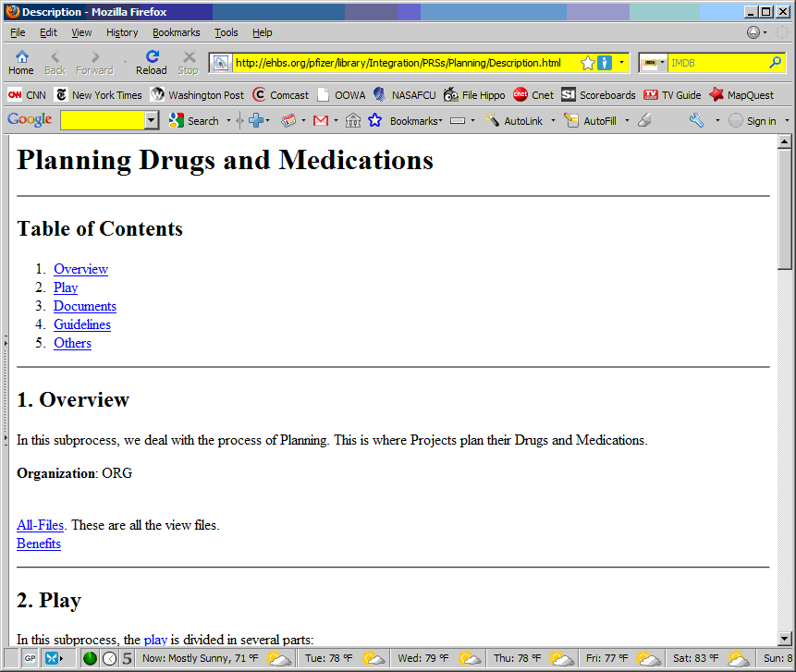Expand the AutoLink dropdown arrow
The image size is (796, 672).
[553, 121]
